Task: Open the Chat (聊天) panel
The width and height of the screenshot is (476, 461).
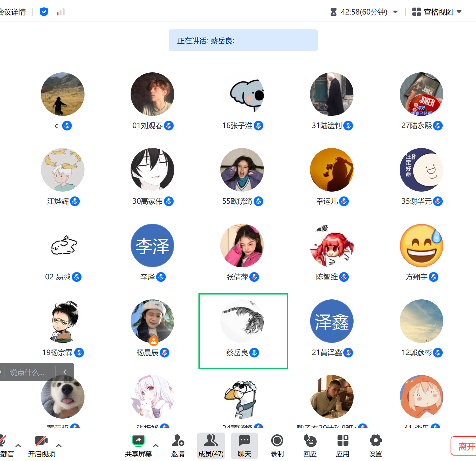Action: click(244, 446)
